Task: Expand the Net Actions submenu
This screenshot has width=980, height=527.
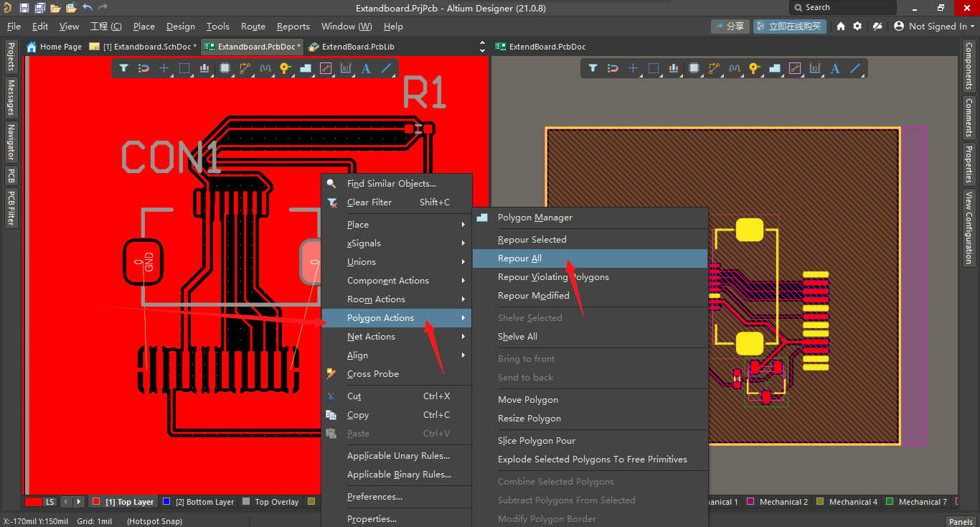Action: tap(397, 336)
